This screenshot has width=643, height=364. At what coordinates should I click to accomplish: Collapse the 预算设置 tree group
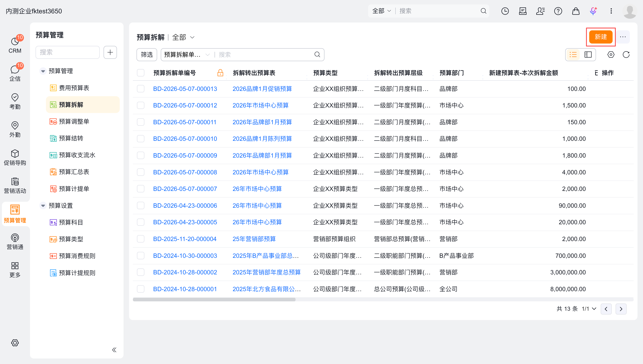(x=43, y=206)
